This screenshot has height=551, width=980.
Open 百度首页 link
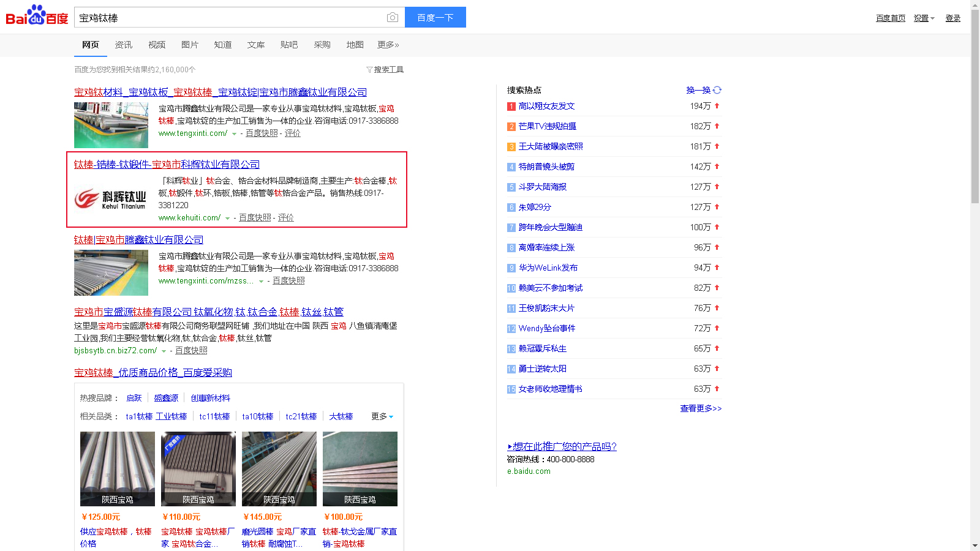(891, 18)
